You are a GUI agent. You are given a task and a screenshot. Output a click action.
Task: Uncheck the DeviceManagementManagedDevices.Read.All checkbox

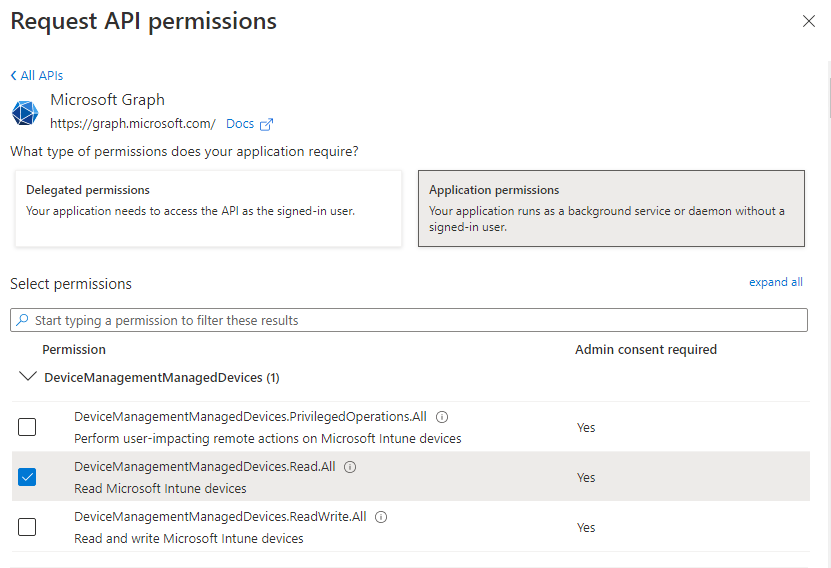[27, 477]
